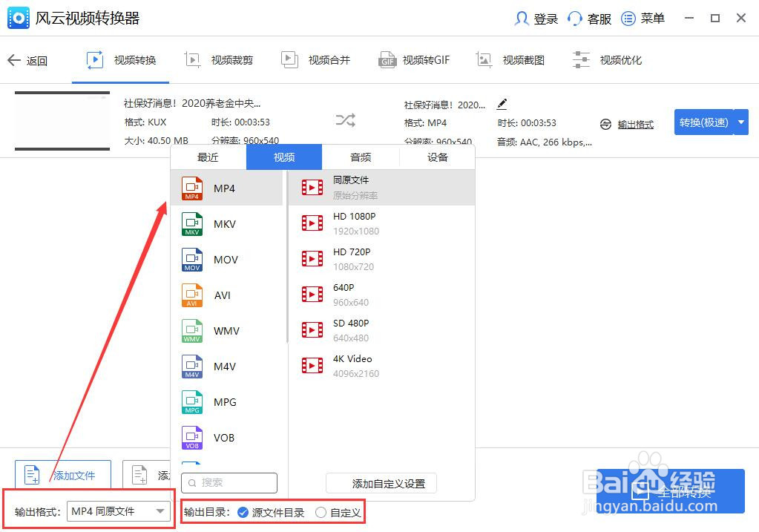Select the 源文件目录 output directory radio button
Image resolution: width=759 pixels, height=532 pixels.
click(244, 511)
